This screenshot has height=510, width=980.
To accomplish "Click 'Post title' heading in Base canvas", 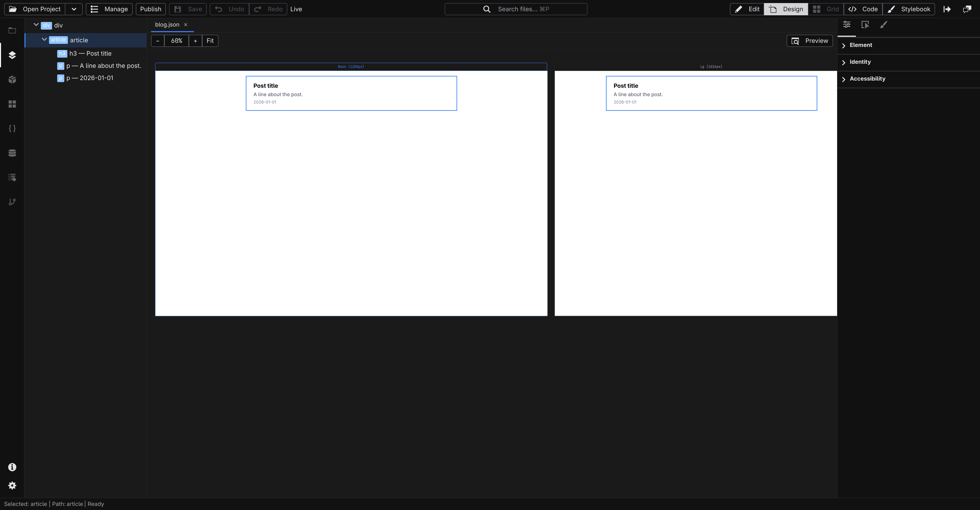I will (x=265, y=86).
